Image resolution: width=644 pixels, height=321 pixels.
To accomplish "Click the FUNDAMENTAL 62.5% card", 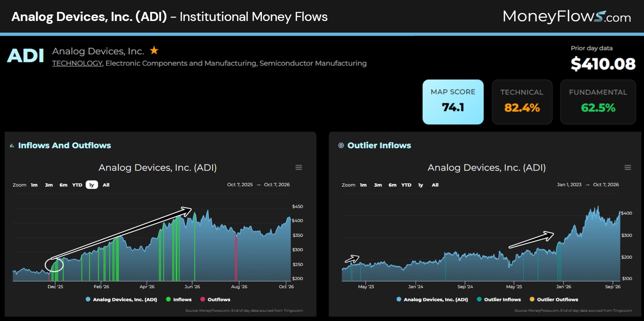I will pos(598,102).
